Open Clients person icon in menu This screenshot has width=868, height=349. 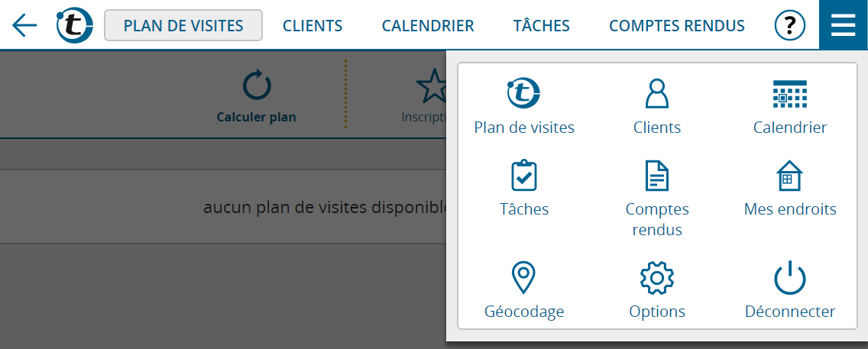point(657,93)
